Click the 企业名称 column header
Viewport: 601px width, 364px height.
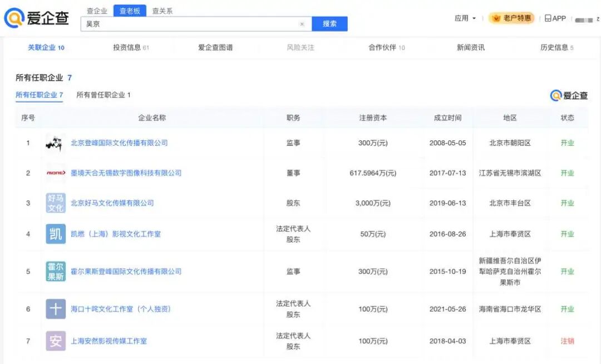(152, 117)
